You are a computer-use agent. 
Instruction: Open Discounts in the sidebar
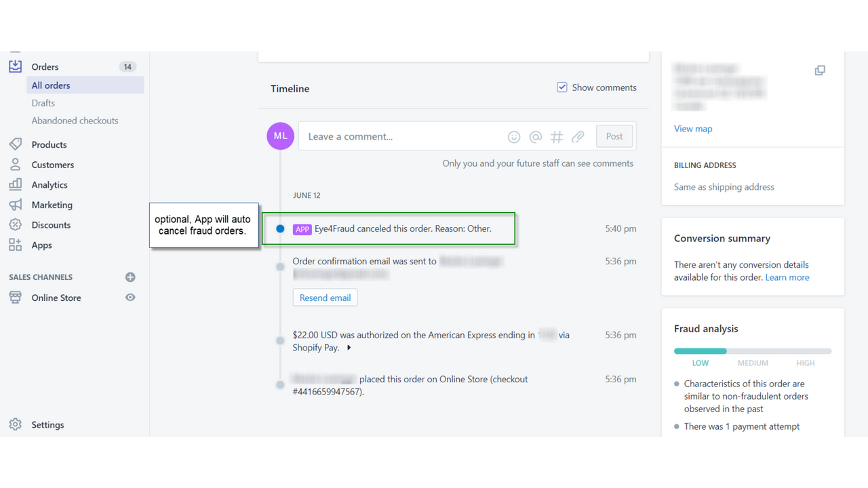pos(51,225)
